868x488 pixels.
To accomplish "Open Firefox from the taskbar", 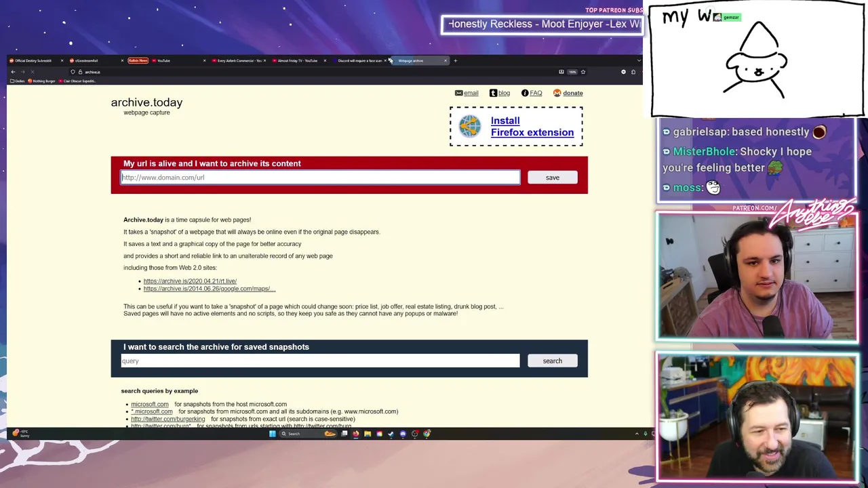I will coord(356,434).
